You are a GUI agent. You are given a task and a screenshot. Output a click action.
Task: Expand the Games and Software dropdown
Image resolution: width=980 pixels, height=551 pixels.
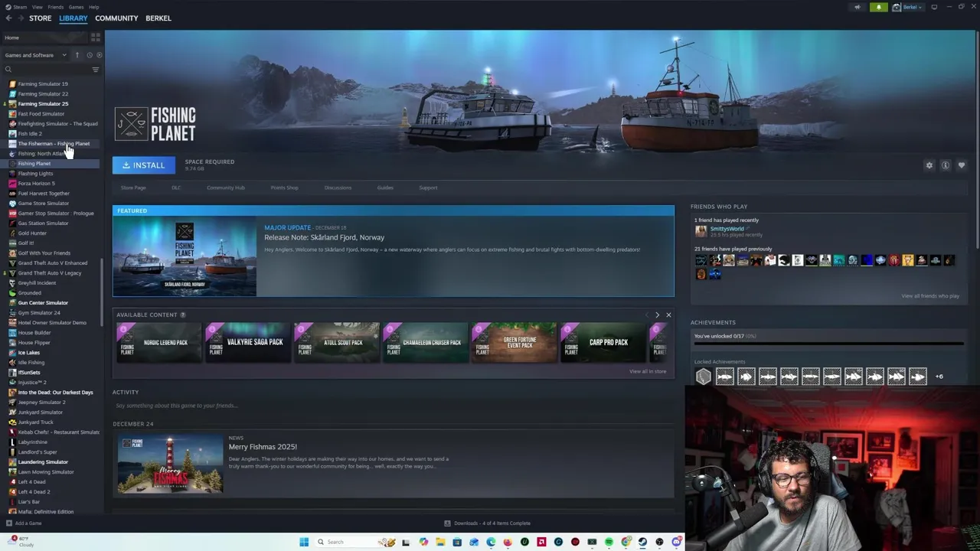tap(35, 55)
